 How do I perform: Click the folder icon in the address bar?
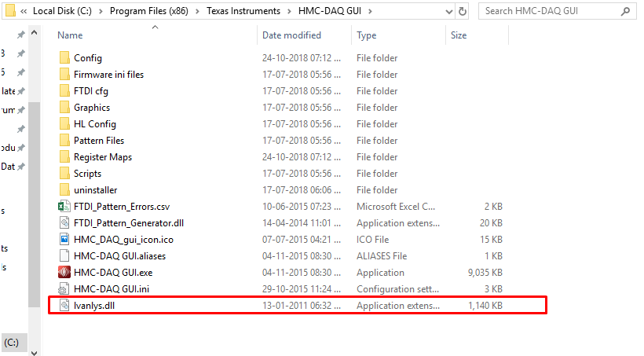click(10, 10)
